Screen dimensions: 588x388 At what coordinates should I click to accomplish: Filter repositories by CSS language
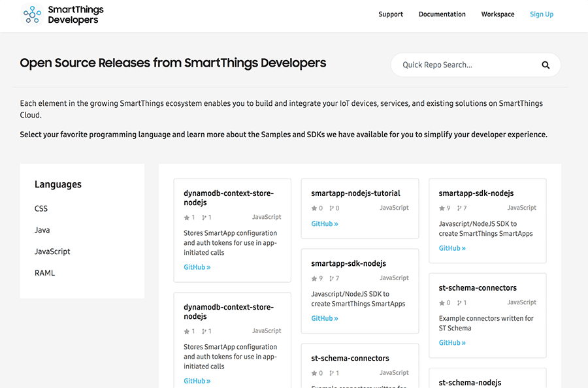click(x=41, y=209)
